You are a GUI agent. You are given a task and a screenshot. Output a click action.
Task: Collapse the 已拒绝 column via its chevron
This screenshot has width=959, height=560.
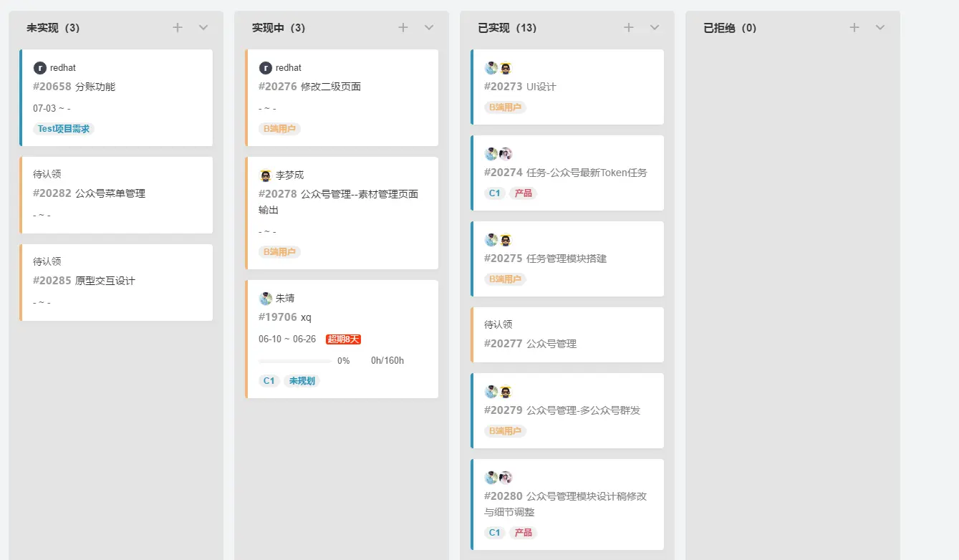880,27
